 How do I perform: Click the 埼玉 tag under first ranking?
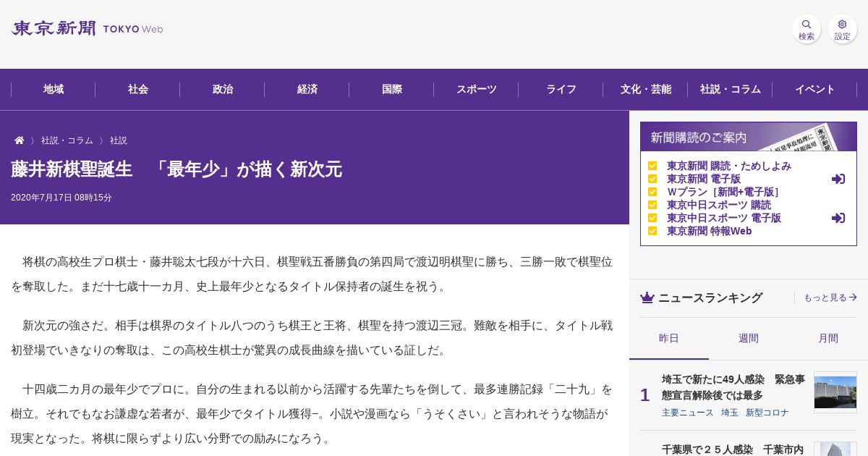(730, 413)
